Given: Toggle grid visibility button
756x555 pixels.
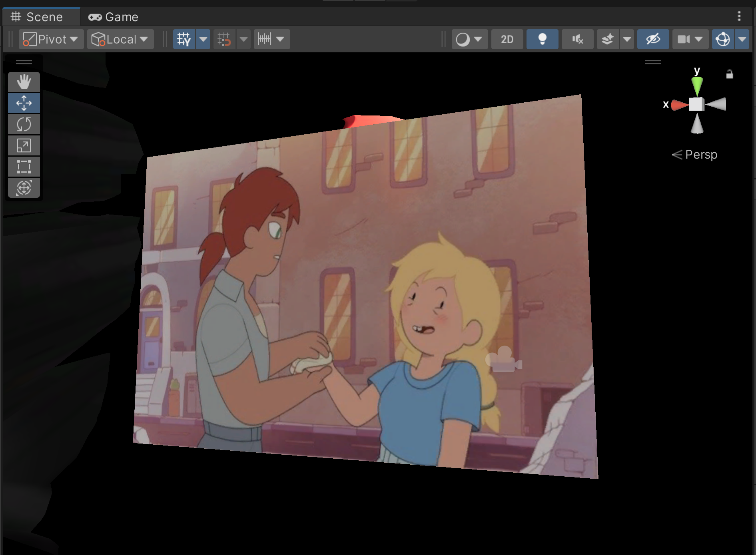Looking at the screenshot, I should (184, 39).
